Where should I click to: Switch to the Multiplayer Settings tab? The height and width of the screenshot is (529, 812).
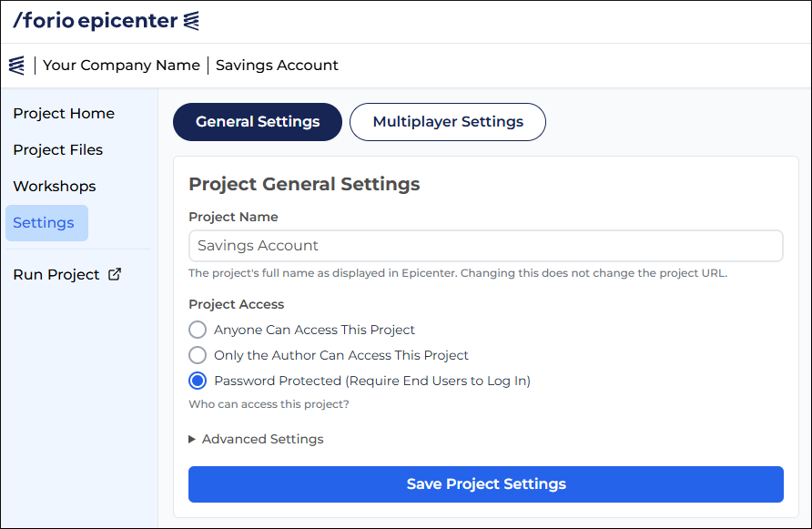[x=448, y=122]
